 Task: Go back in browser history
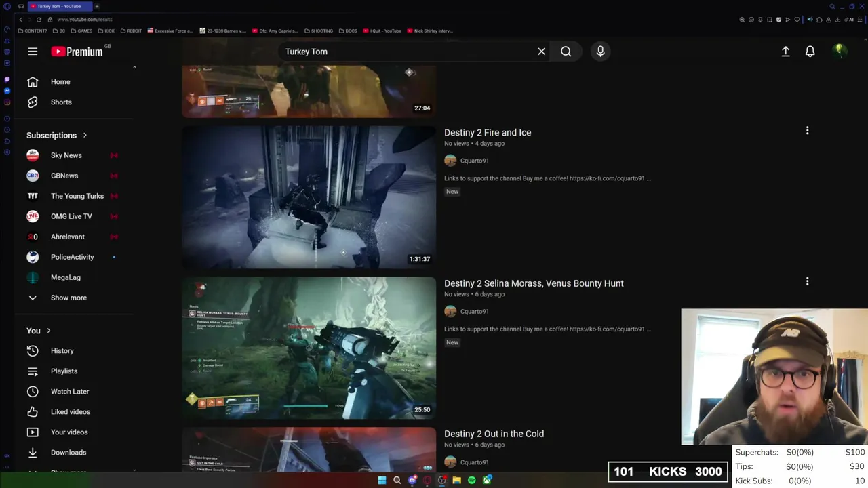[21, 20]
